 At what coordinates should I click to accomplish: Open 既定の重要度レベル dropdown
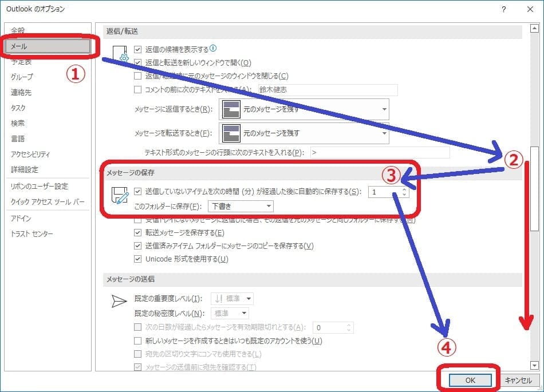pyautogui.click(x=232, y=298)
